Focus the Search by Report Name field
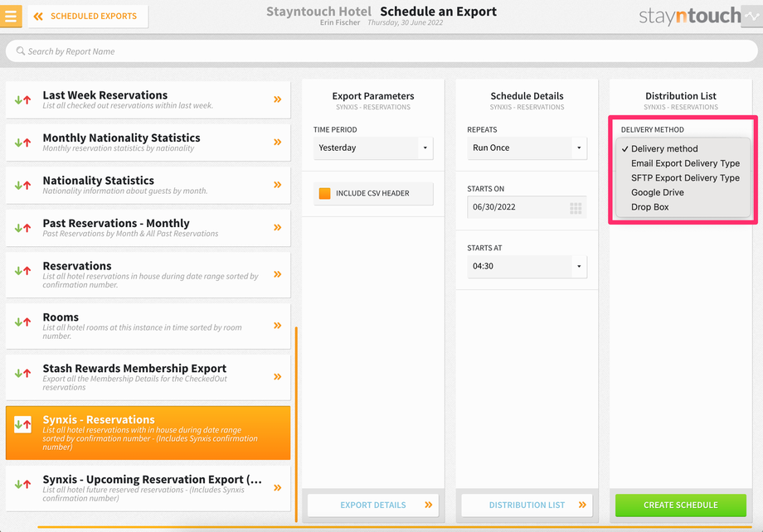 (x=381, y=51)
